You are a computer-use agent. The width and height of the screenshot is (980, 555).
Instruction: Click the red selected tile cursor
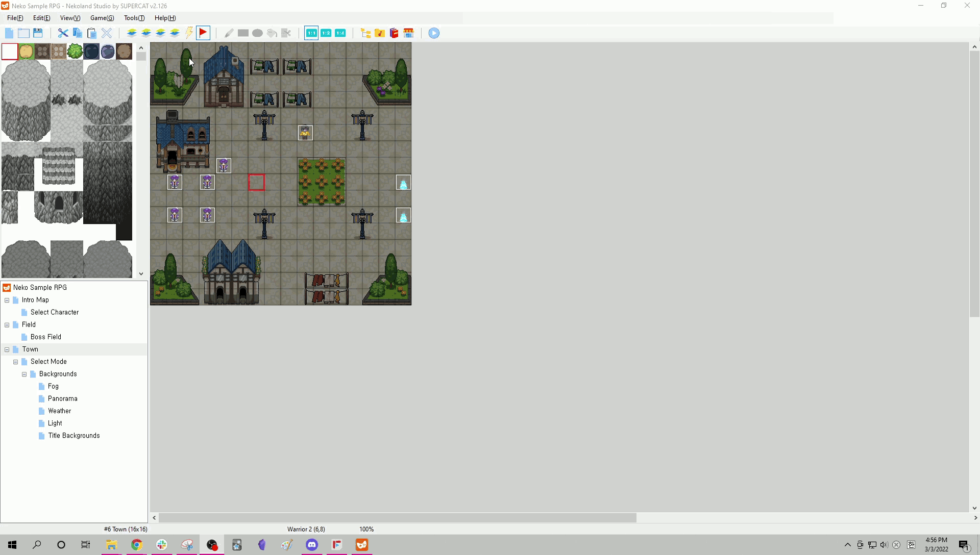[x=256, y=182]
